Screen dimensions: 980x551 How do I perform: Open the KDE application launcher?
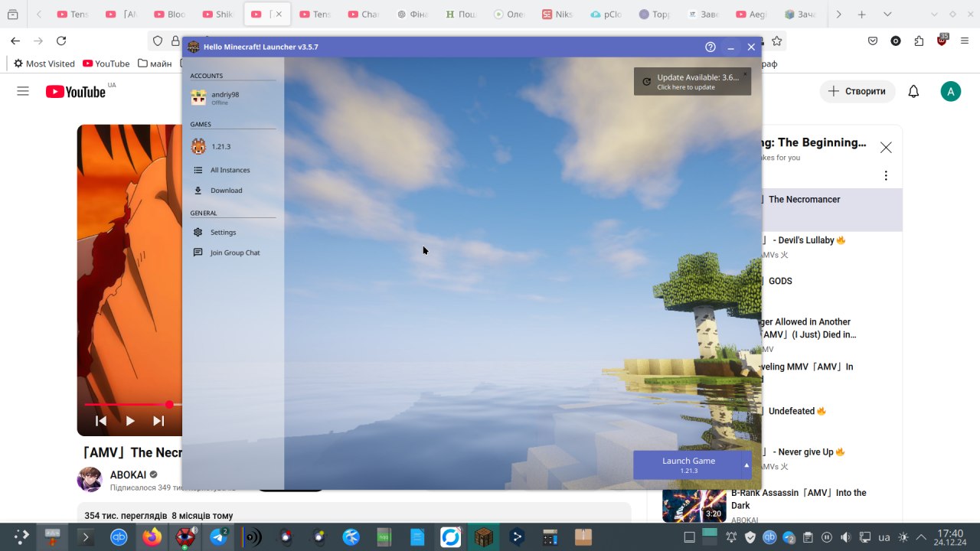pos(21,537)
